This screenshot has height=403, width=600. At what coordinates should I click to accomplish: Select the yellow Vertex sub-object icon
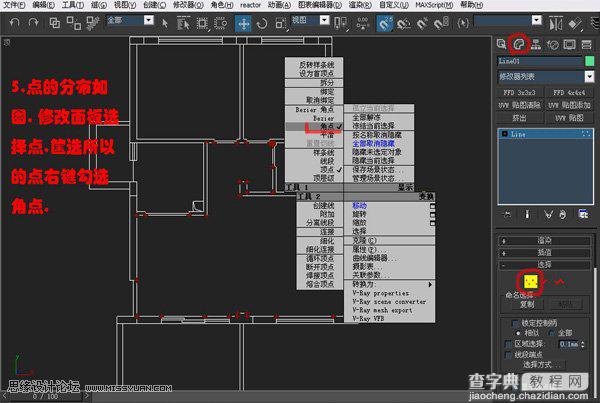click(x=530, y=282)
